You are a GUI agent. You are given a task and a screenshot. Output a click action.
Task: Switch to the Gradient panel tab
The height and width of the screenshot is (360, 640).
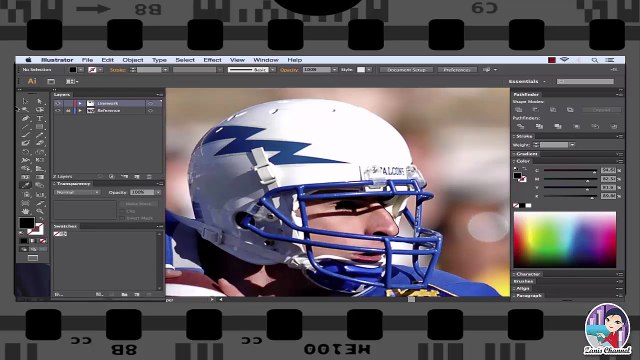click(527, 154)
